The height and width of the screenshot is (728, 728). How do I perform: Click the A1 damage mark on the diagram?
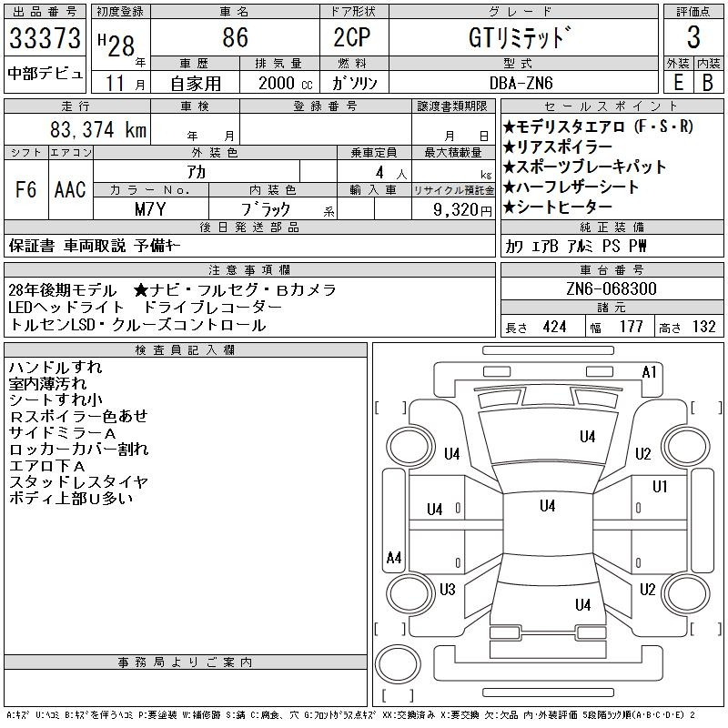[x=649, y=372]
